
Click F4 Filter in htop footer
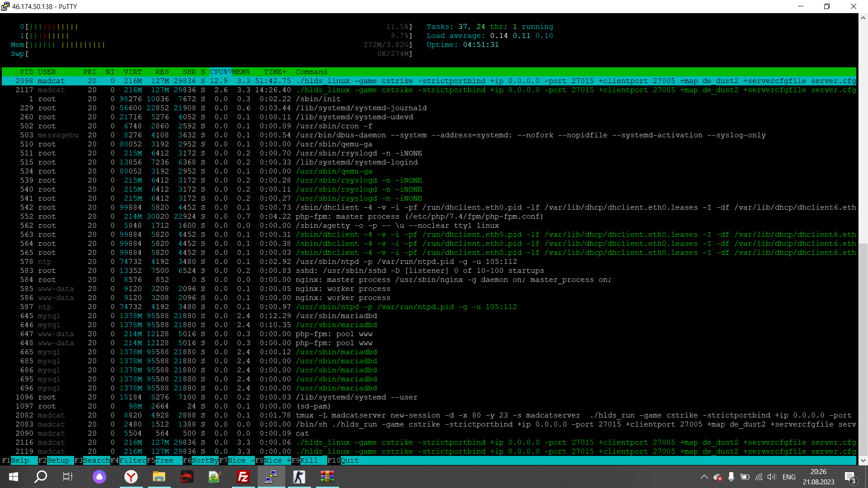pos(128,460)
